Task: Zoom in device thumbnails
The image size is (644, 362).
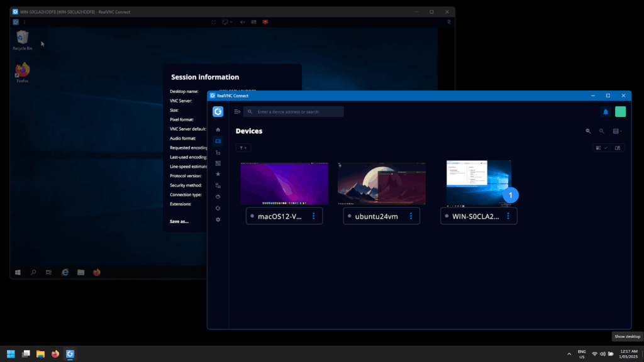Action: [x=601, y=131]
